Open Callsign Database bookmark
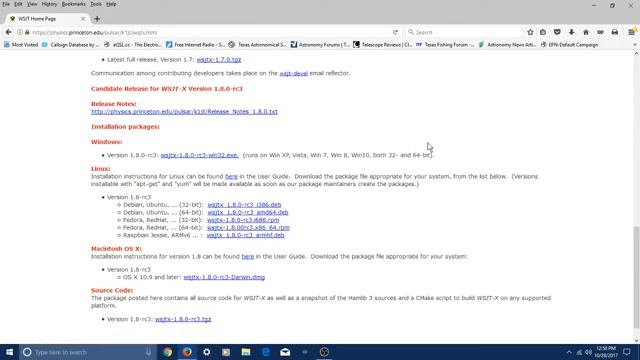 pos(70,45)
